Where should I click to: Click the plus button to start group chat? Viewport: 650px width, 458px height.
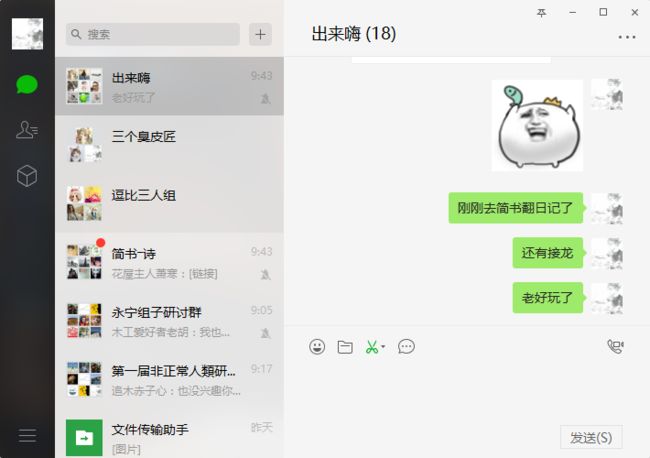[x=260, y=34]
